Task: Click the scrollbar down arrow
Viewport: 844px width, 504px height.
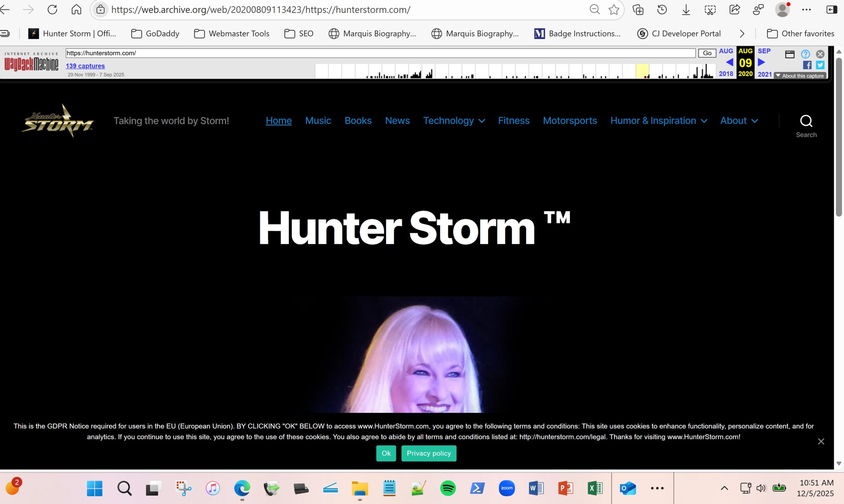Action: pos(839,463)
